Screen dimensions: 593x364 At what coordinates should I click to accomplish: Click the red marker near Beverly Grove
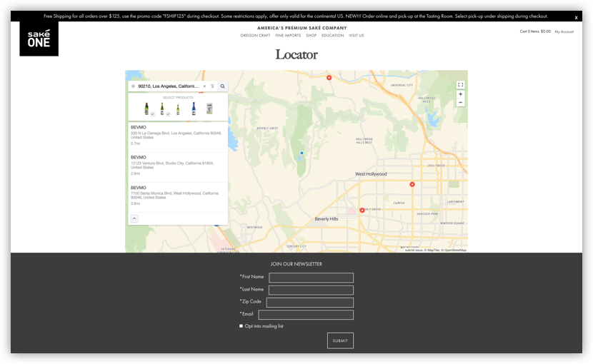(x=362, y=210)
